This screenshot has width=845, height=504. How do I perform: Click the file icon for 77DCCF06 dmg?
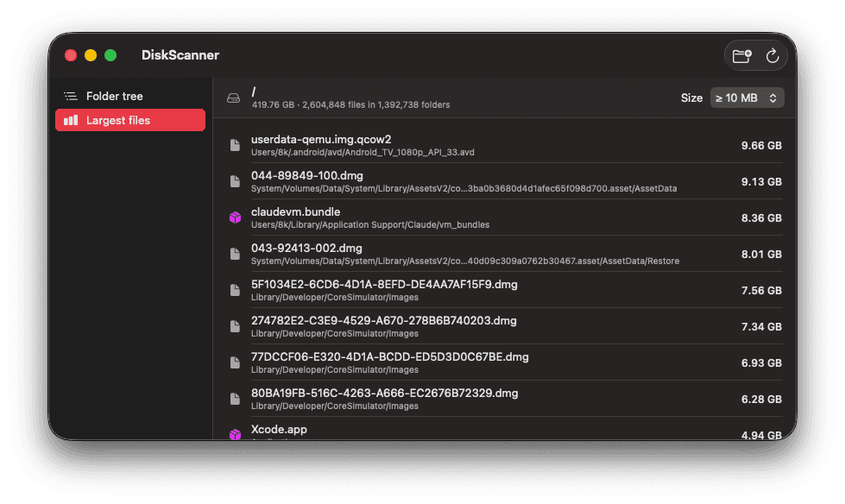[x=235, y=362]
